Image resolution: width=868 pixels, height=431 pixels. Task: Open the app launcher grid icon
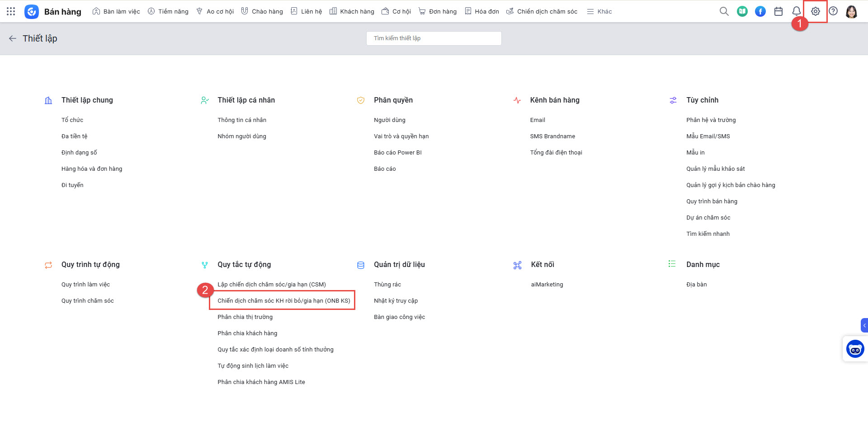point(11,11)
